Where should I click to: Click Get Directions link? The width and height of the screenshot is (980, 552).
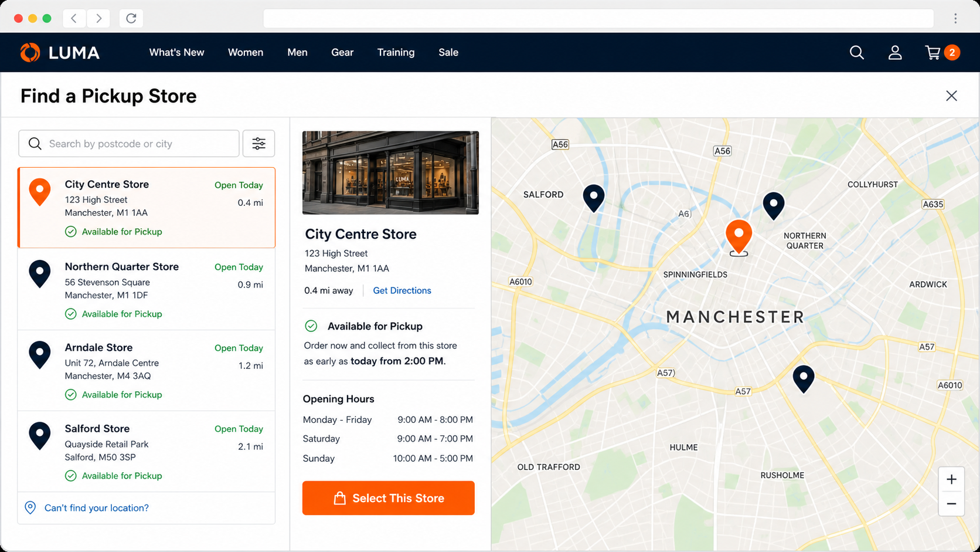(402, 290)
